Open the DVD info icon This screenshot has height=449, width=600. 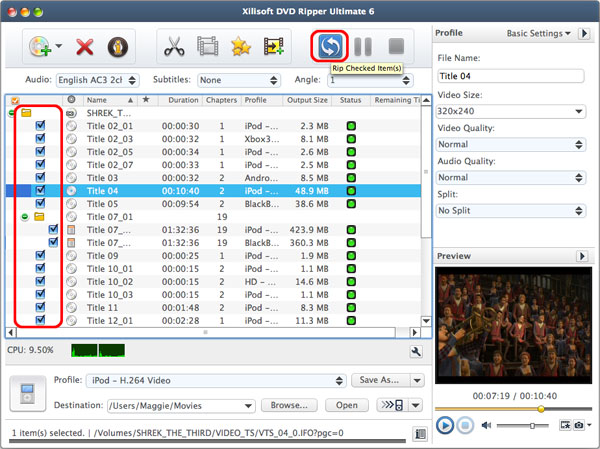click(117, 47)
